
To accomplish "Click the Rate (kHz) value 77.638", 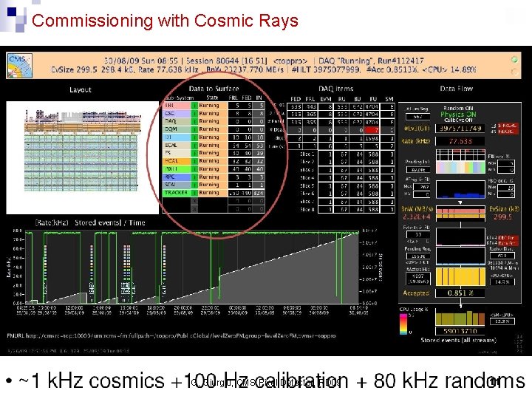I will (x=460, y=141).
